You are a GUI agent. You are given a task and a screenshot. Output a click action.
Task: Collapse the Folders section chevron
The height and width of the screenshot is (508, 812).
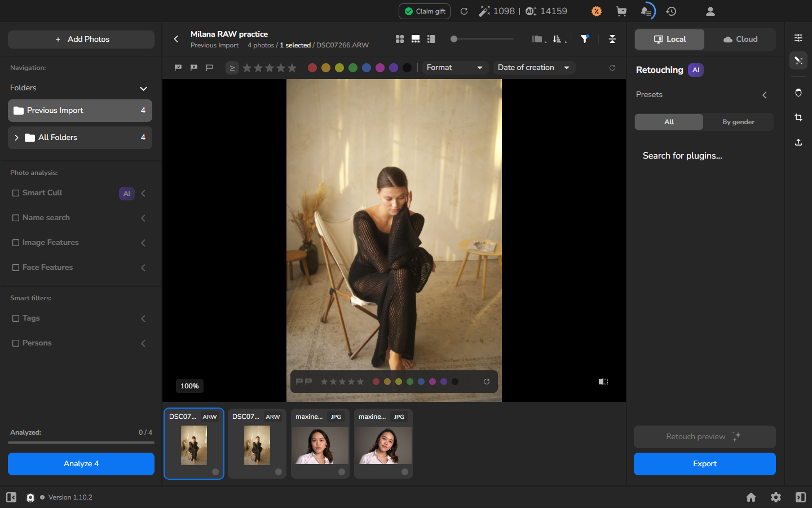pyautogui.click(x=143, y=89)
